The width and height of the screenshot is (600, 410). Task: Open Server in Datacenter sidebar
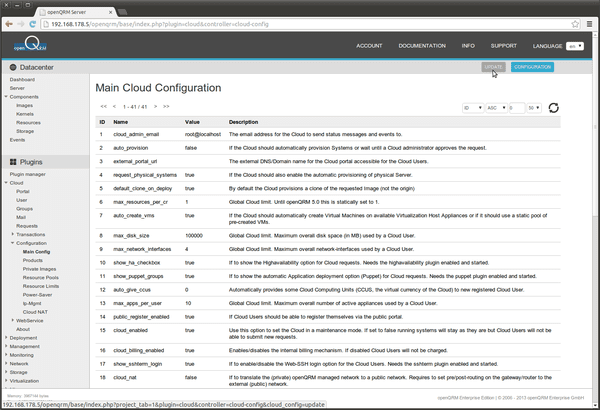point(17,88)
